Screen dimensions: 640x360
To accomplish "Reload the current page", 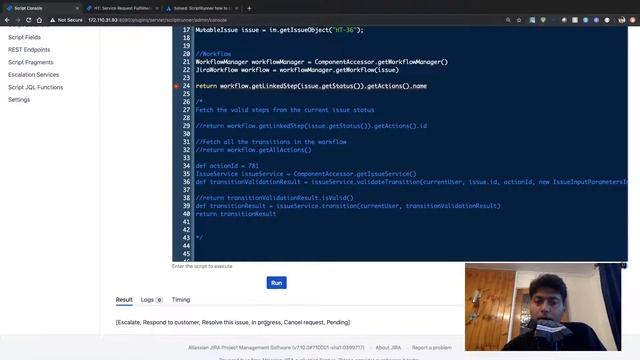I will point(29,20).
